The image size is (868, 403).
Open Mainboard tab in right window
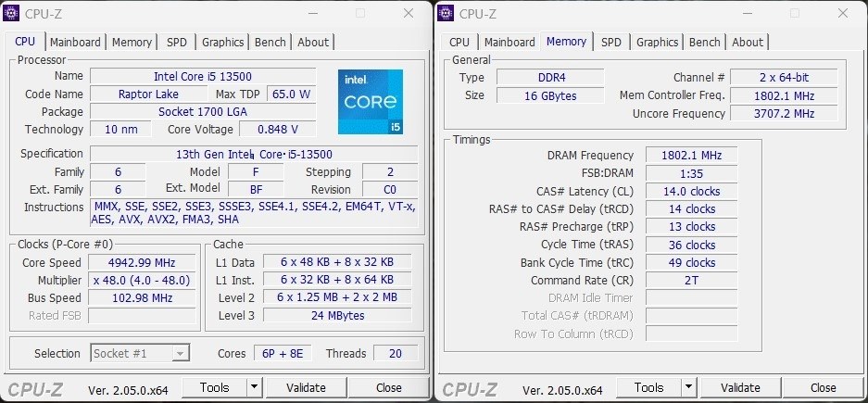pyautogui.click(x=509, y=42)
